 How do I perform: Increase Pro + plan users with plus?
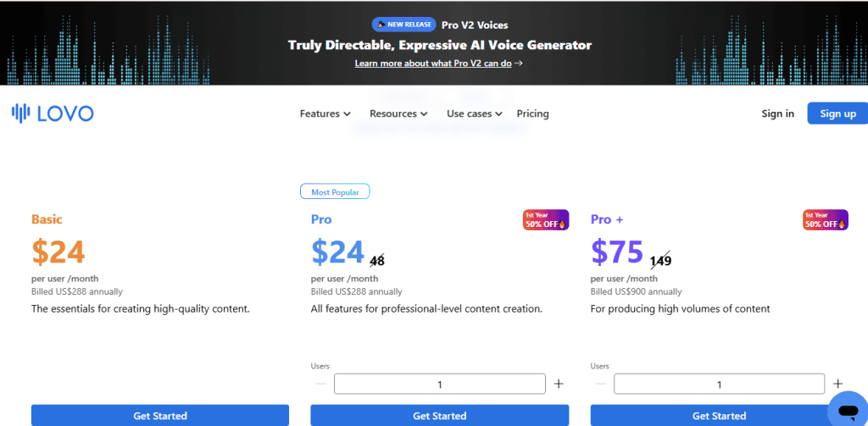[x=838, y=384]
